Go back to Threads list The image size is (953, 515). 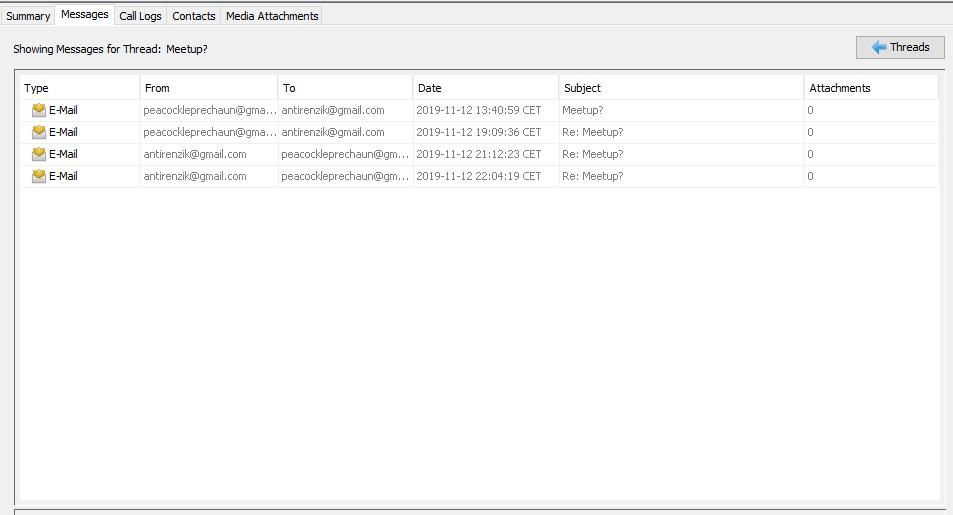[x=900, y=47]
